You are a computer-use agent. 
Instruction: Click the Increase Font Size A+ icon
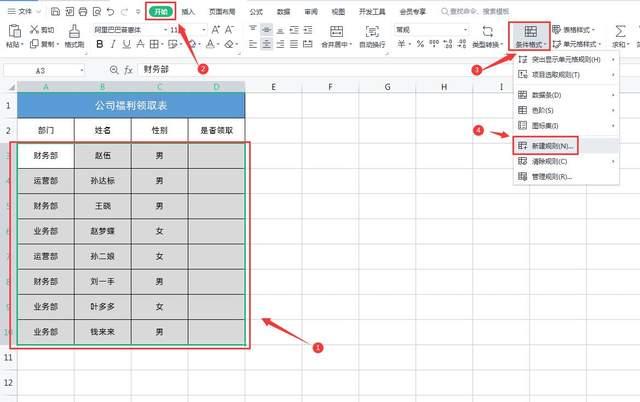point(216,29)
